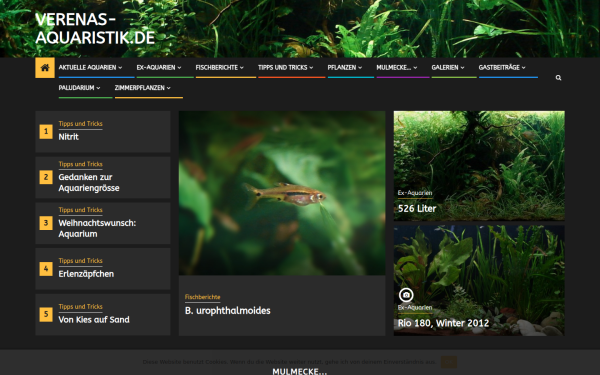Image resolution: width=600 pixels, height=375 pixels.
Task: Click Tipps und Tricks label above Weihnachtswunsch
Action: [80, 210]
